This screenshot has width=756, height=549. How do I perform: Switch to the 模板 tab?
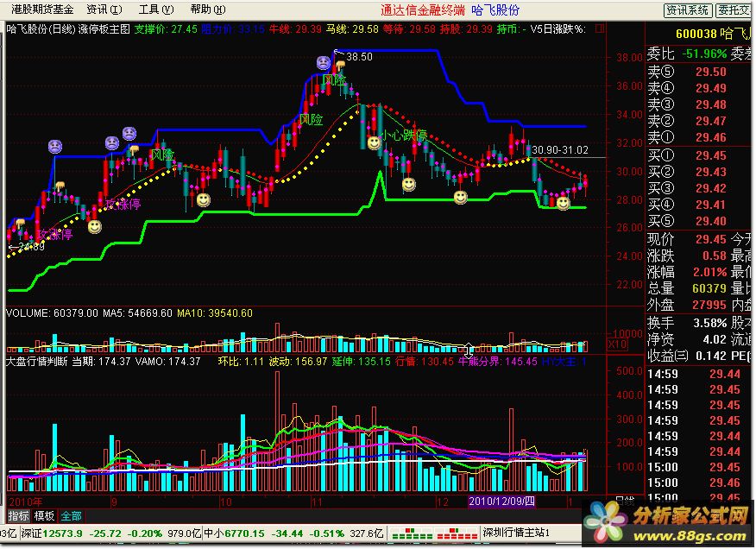[44, 515]
